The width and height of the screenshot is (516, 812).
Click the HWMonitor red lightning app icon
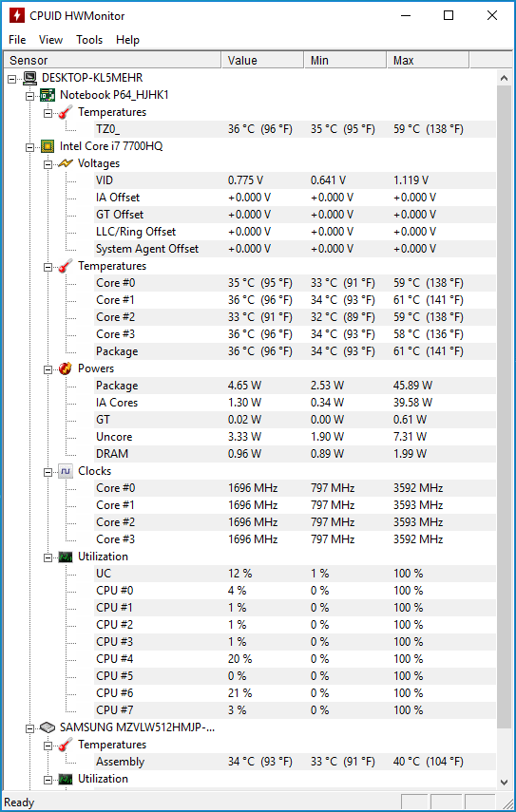[16, 15]
